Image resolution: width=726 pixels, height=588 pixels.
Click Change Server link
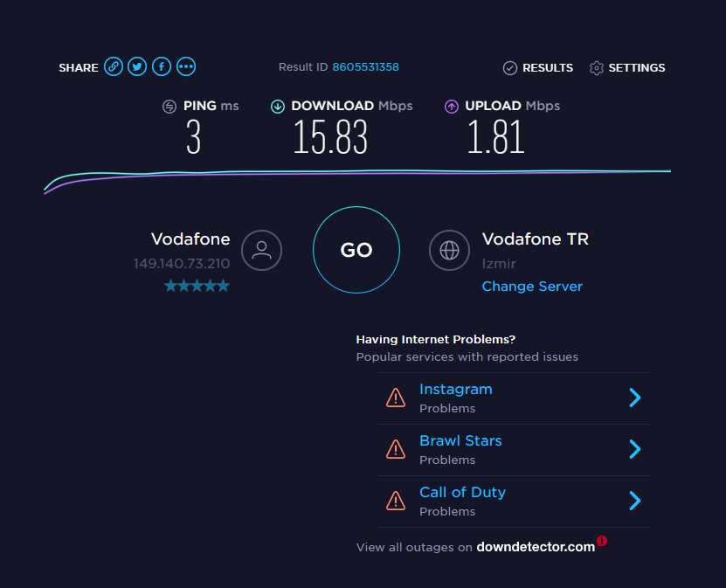(532, 287)
